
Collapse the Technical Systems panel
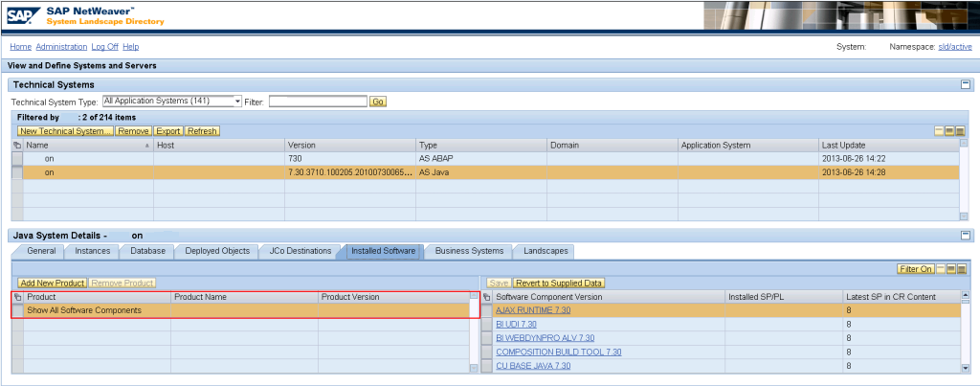pyautogui.click(x=965, y=84)
